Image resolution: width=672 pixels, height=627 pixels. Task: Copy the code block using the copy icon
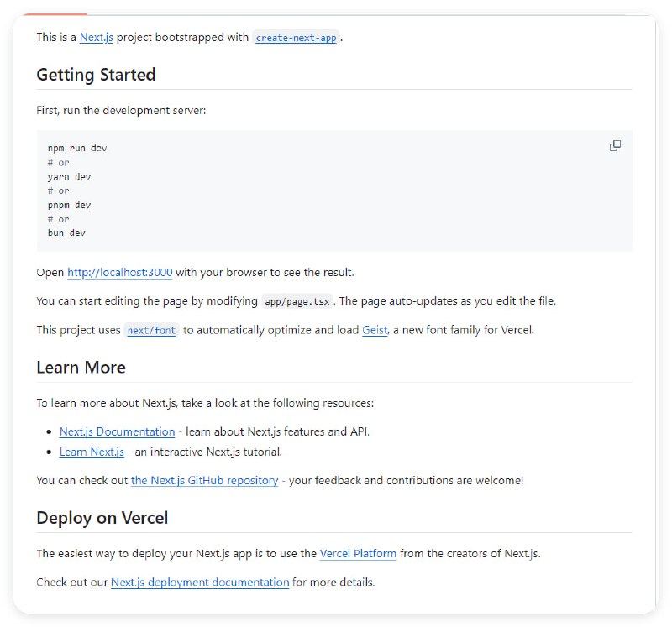coord(615,146)
